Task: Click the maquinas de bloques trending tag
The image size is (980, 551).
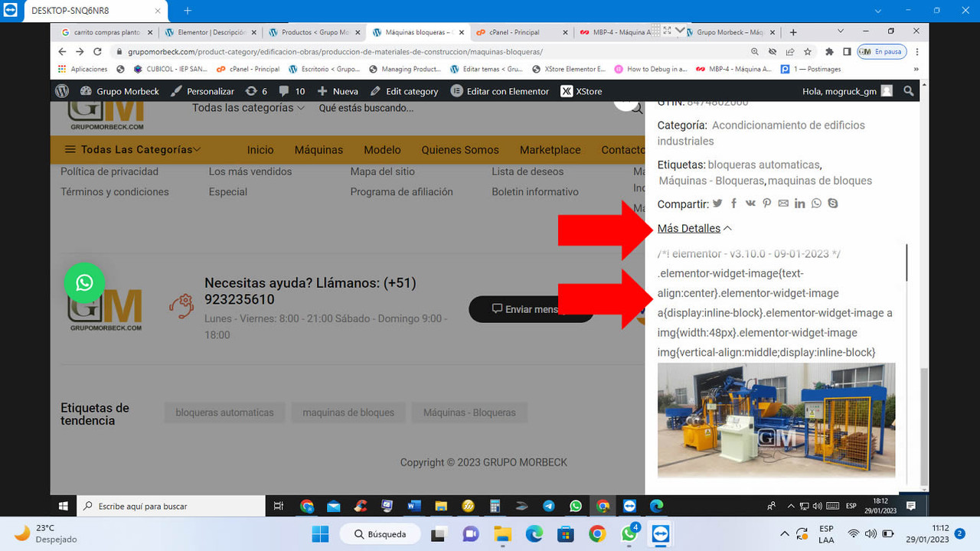Action: 348,412
